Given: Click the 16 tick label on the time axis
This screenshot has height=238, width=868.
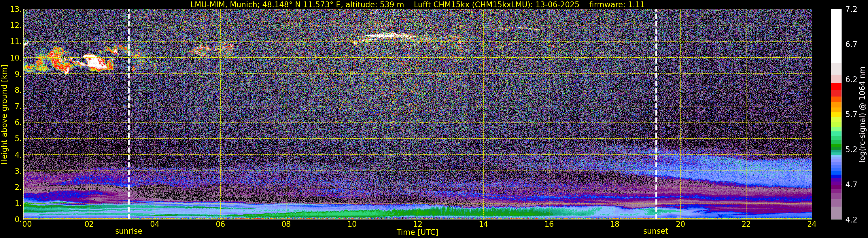Looking at the screenshot, I should [549, 224].
